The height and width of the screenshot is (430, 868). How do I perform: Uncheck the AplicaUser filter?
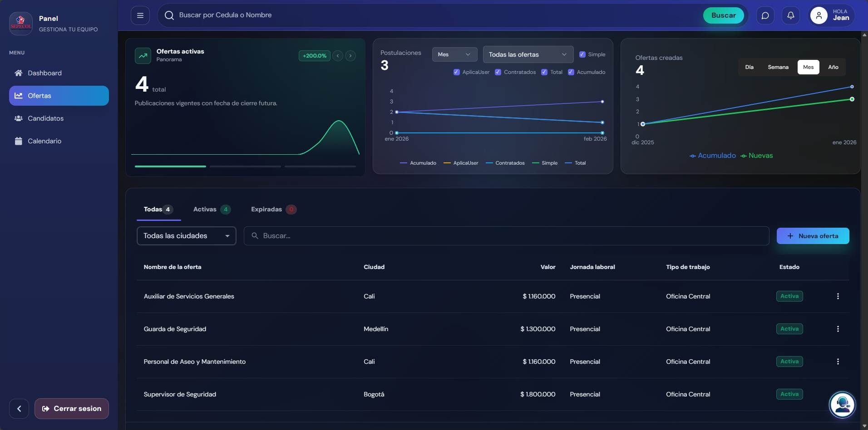pyautogui.click(x=457, y=72)
